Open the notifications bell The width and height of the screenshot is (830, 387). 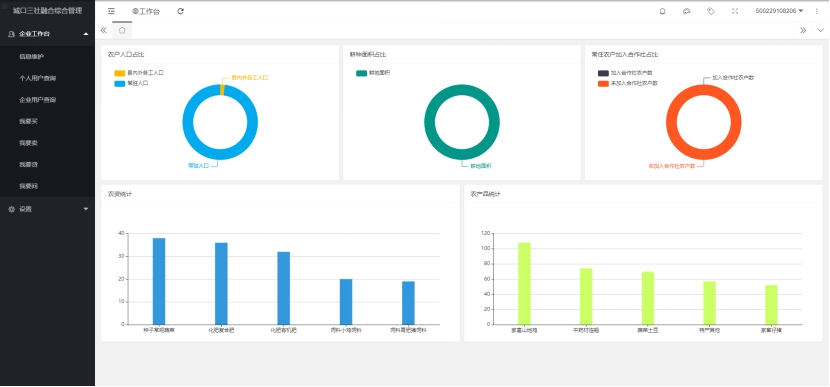point(662,11)
